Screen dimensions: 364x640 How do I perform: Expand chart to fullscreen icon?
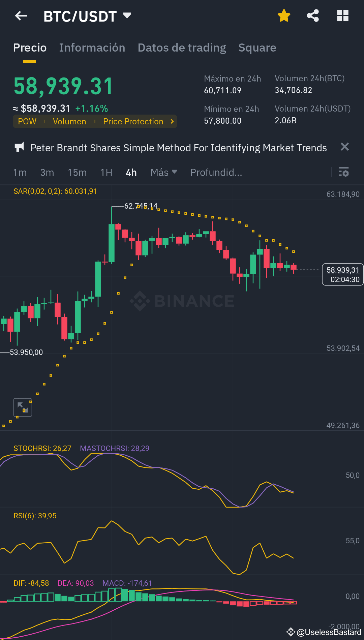23,407
